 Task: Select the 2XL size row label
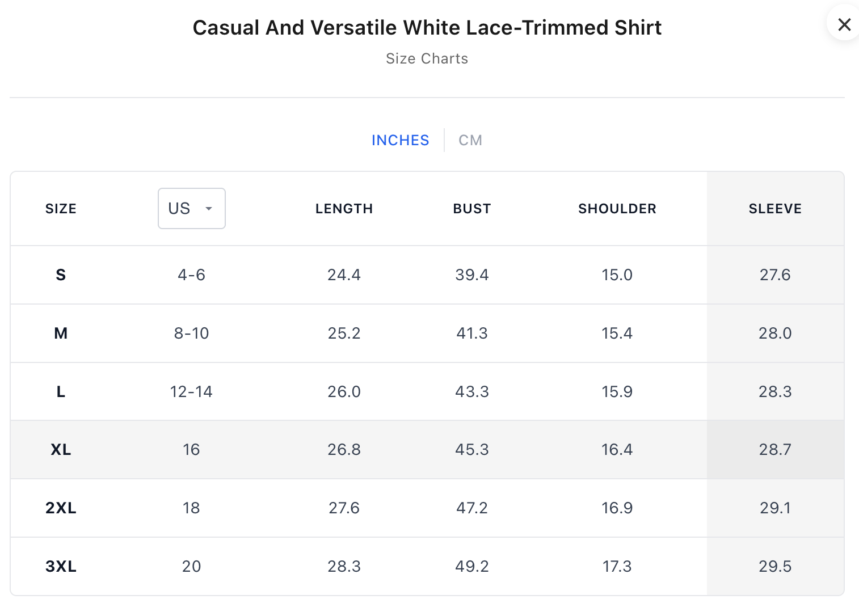61,508
